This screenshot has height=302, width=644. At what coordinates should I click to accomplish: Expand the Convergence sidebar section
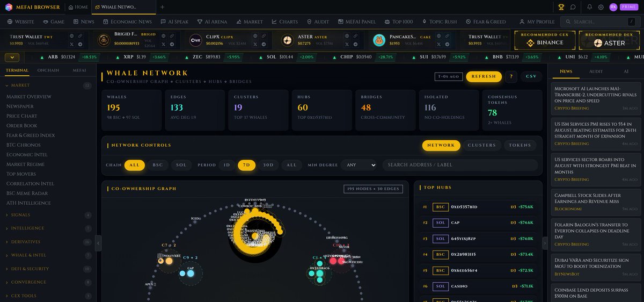48,282
